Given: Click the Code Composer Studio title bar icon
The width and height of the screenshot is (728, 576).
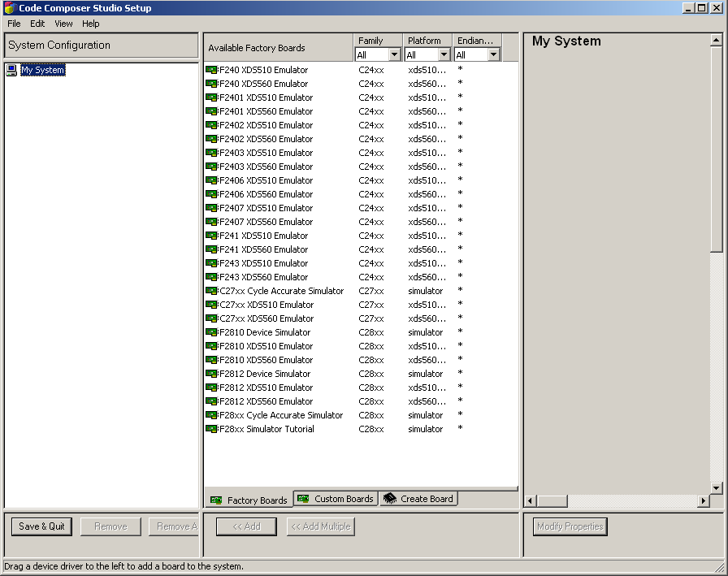Looking at the screenshot, I should tap(8, 7).
